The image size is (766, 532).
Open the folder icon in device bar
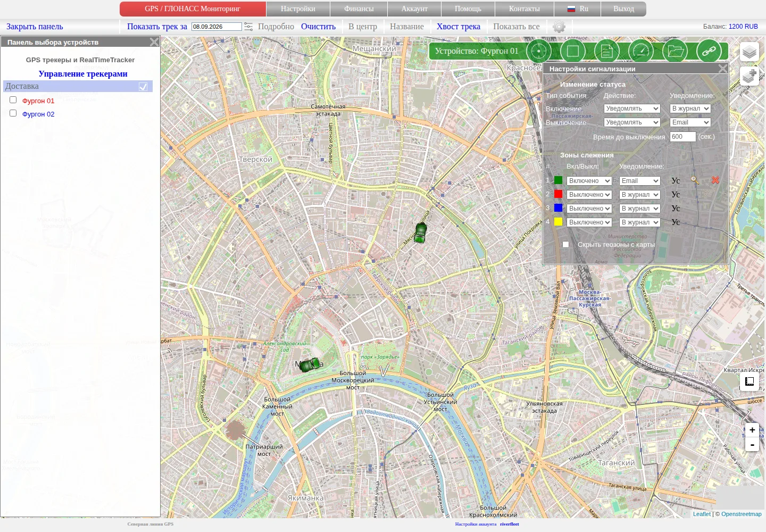click(x=675, y=51)
